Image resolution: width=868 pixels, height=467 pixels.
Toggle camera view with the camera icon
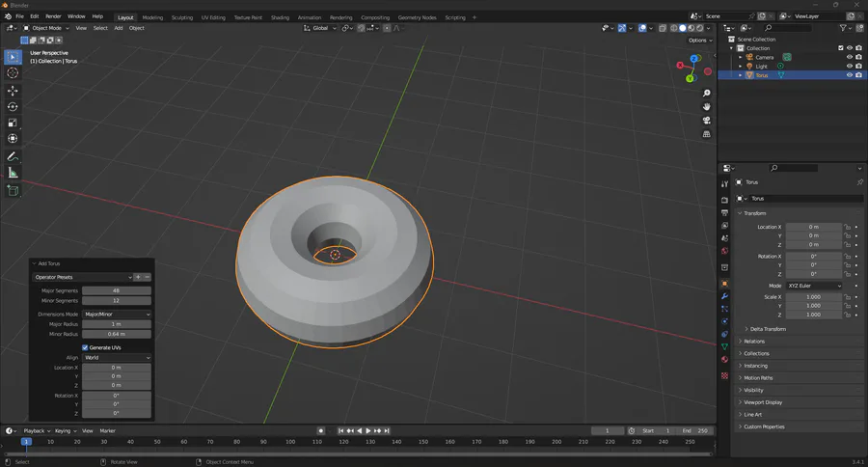pyautogui.click(x=706, y=121)
